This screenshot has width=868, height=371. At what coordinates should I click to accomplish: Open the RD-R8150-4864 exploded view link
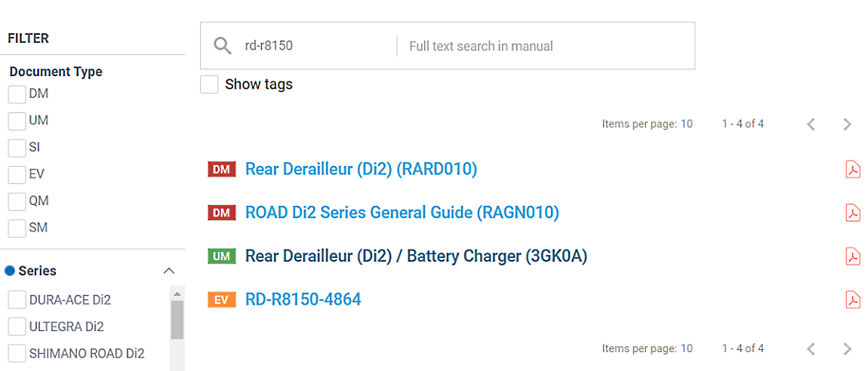tap(303, 299)
